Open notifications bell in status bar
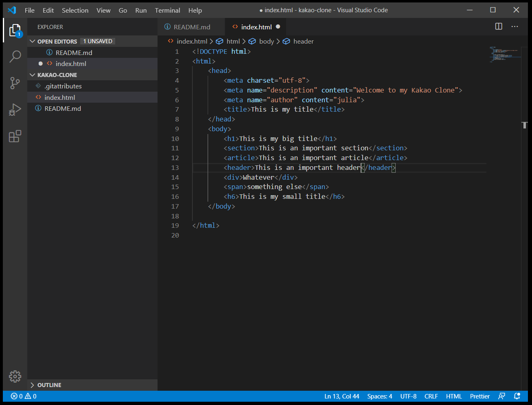The image size is (532, 405). pyautogui.click(x=517, y=396)
